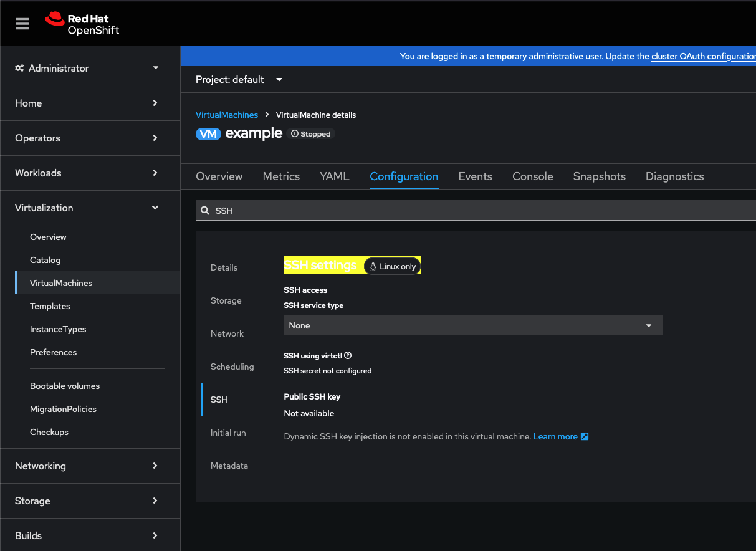Click the help icon beside SSH using virtctl

click(348, 356)
